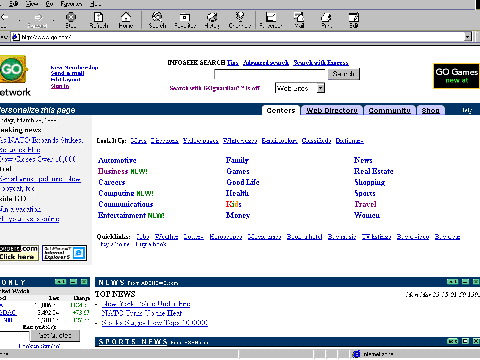Image resolution: width=480 pixels, height=360 pixels.
Task: Click the Forward arrow toolbar button
Action: pyautogui.click(x=38, y=20)
